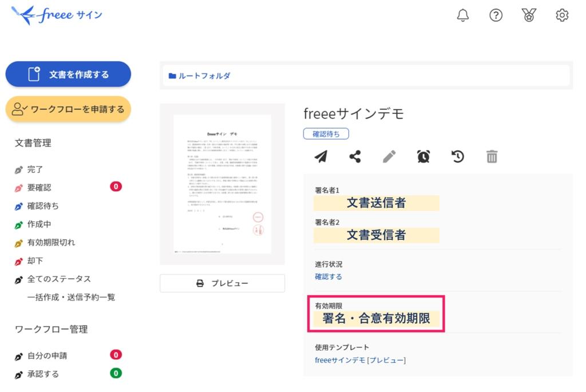Click the freeeサインデモ document title
This screenshot has height=392, width=586.
tap(354, 114)
